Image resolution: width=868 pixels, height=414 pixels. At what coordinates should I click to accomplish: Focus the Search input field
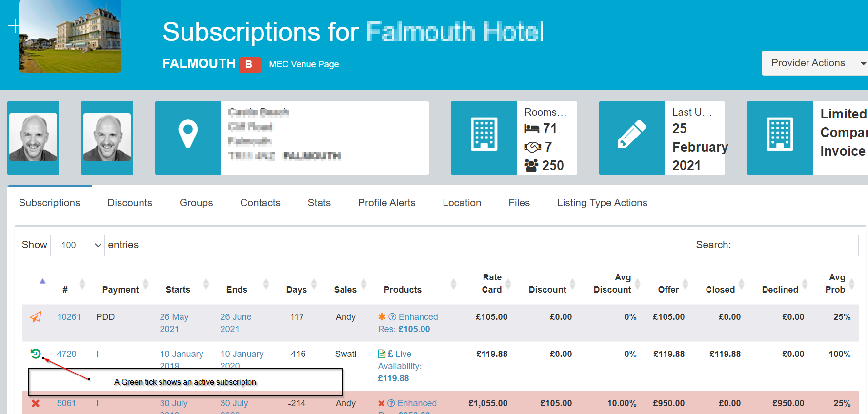pos(797,245)
